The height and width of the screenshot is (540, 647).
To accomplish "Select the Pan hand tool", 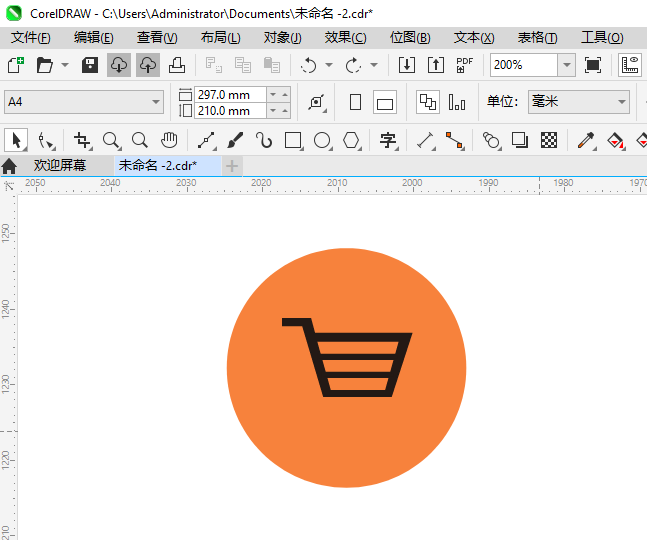I will click(x=169, y=140).
